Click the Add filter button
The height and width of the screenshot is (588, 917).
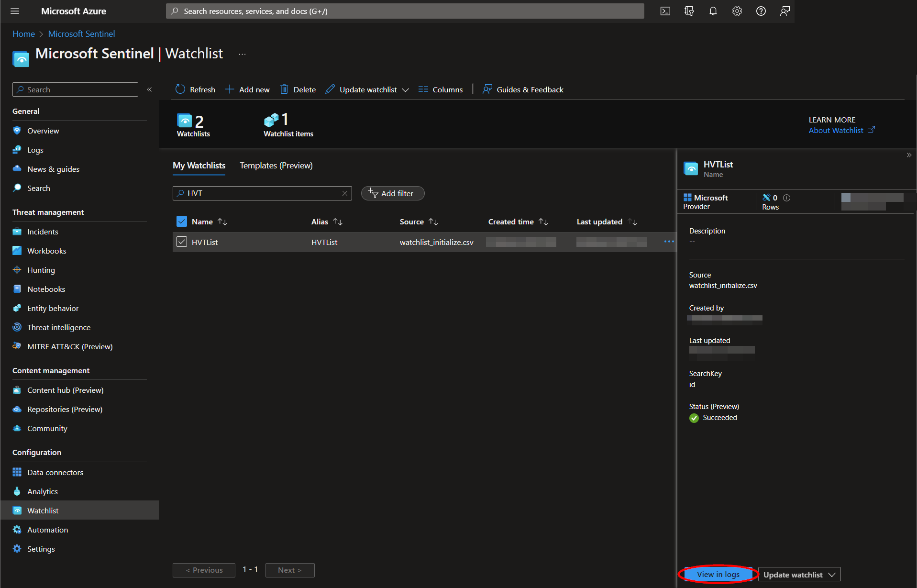392,193
